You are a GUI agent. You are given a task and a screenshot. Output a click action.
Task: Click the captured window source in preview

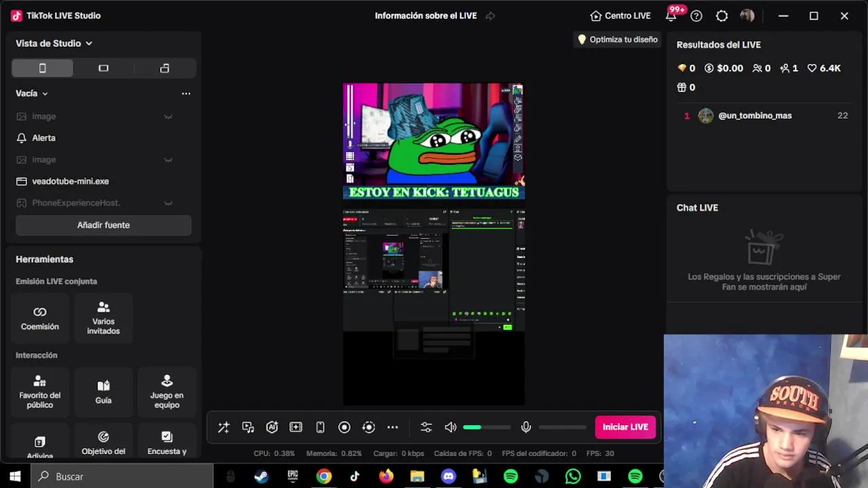(x=433, y=270)
